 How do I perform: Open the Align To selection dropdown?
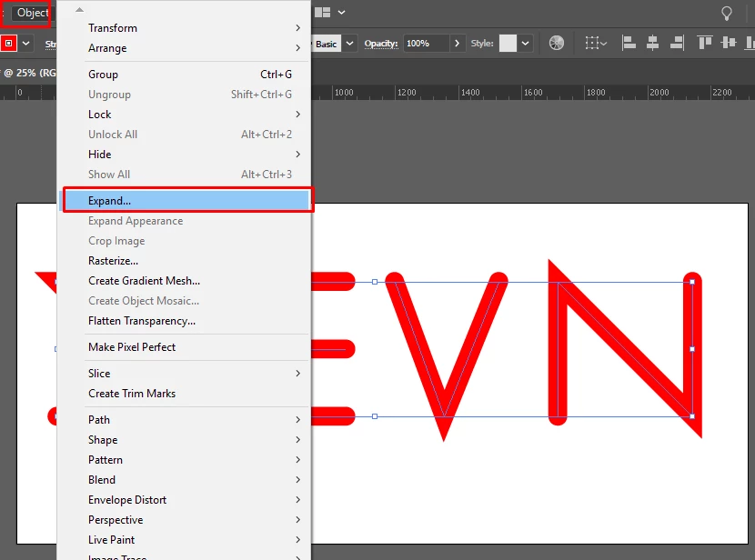pyautogui.click(x=596, y=44)
